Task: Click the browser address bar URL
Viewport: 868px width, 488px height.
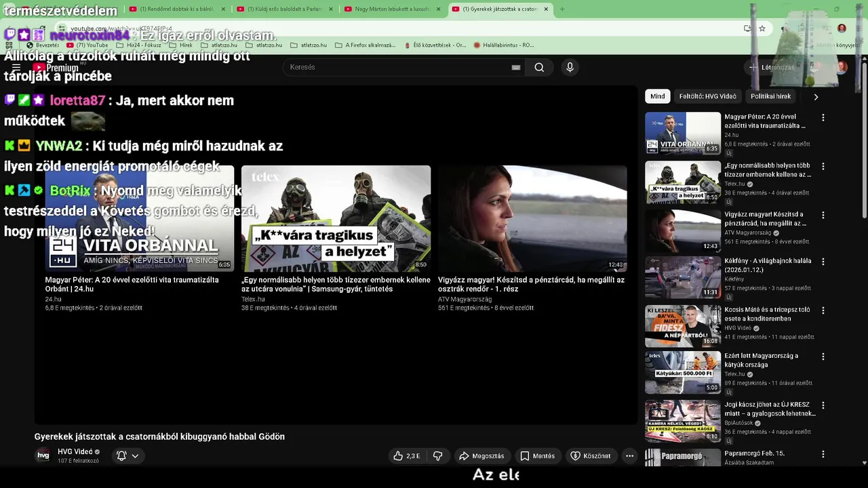Action: pos(121,28)
